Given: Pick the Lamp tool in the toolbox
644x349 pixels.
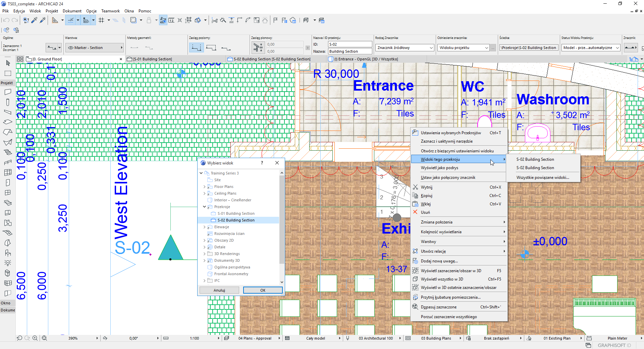Looking at the screenshot, I should (8, 263).
